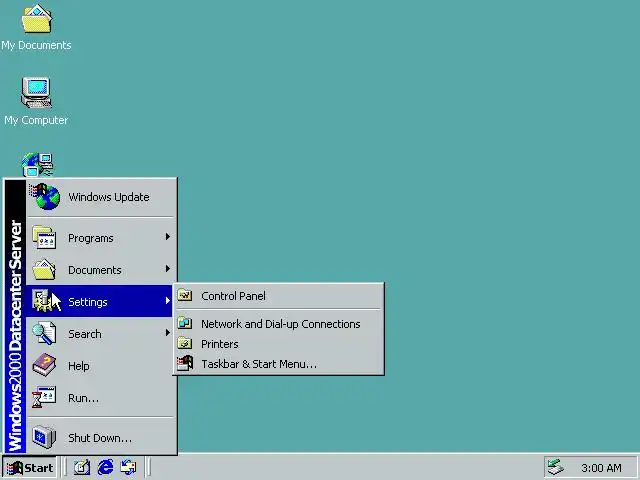Open the Help menu label
The height and width of the screenshot is (480, 640).
78,366
